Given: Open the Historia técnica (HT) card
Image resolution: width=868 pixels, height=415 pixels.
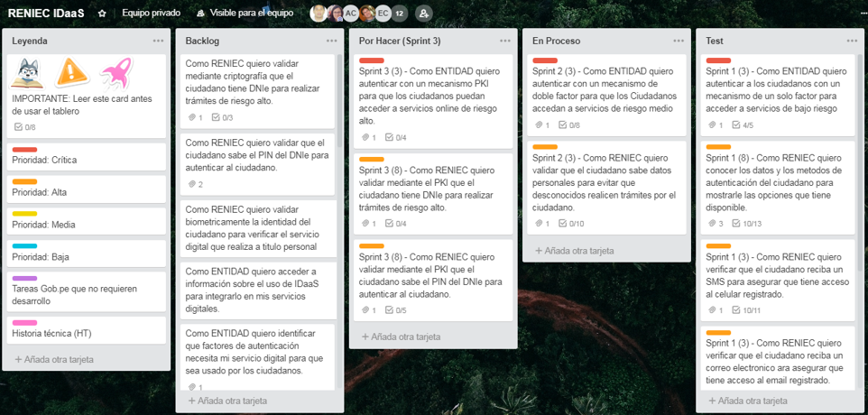Looking at the screenshot, I should click(x=87, y=330).
